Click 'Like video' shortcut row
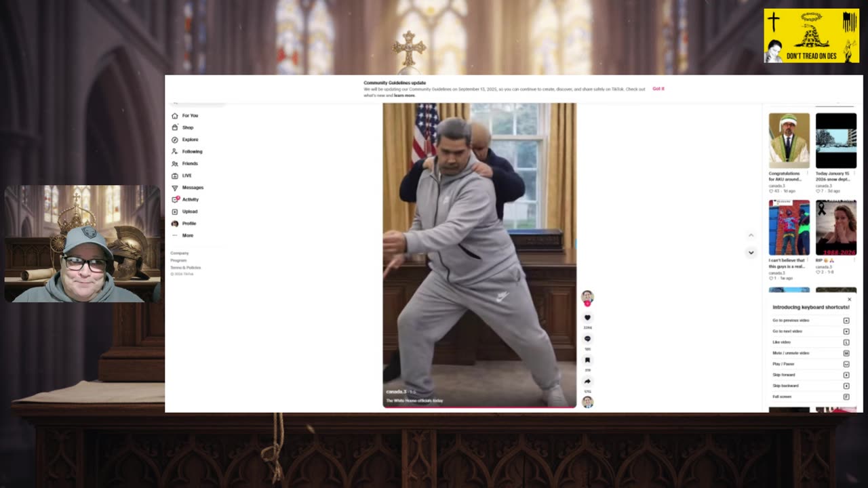Viewport: 868px width, 488px height. click(x=811, y=342)
